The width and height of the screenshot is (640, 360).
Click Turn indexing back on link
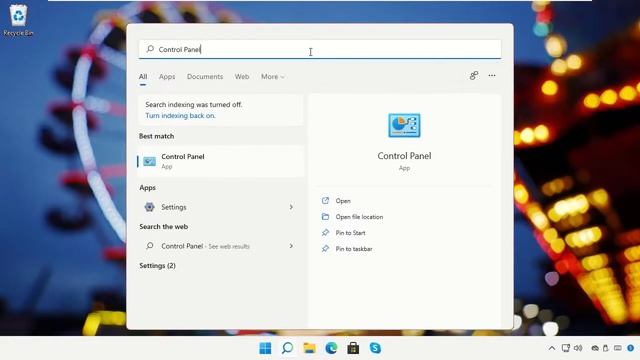coord(180,116)
